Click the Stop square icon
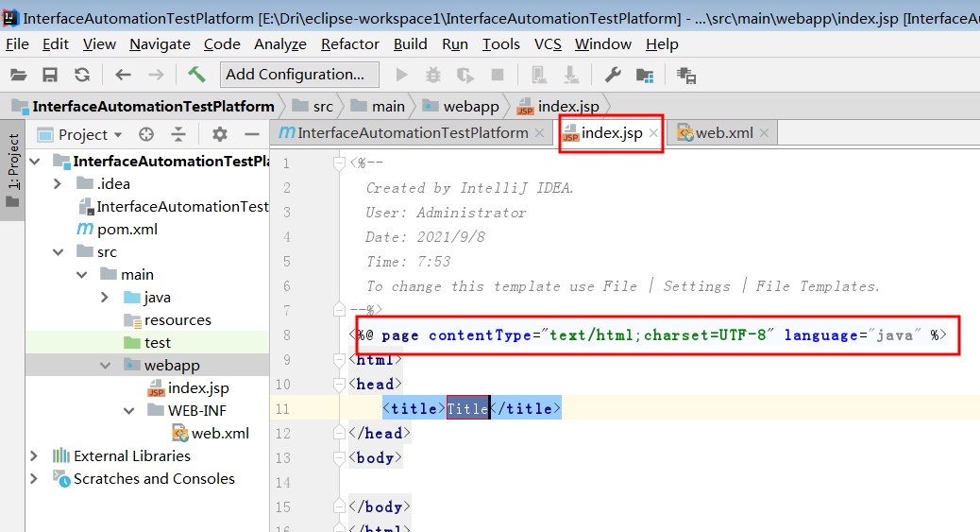 pos(498,75)
